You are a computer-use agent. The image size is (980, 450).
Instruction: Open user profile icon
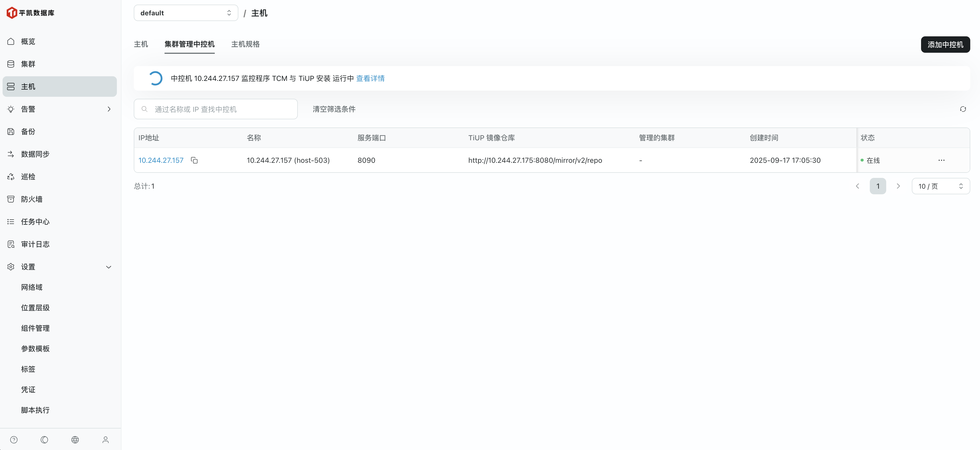point(105,440)
